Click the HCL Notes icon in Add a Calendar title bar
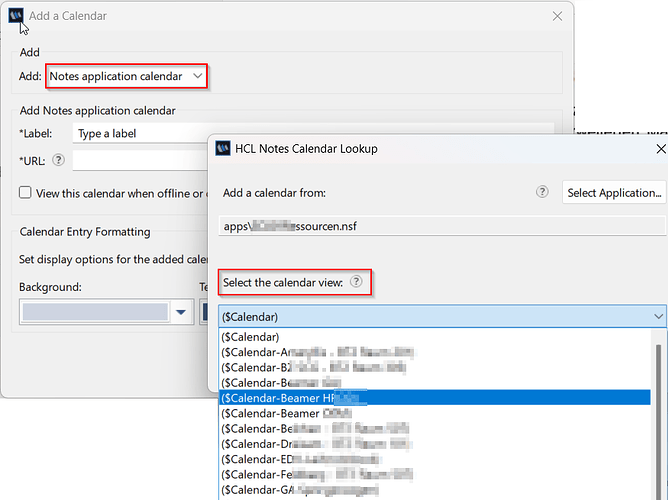This screenshot has width=668, height=500. coord(16,16)
